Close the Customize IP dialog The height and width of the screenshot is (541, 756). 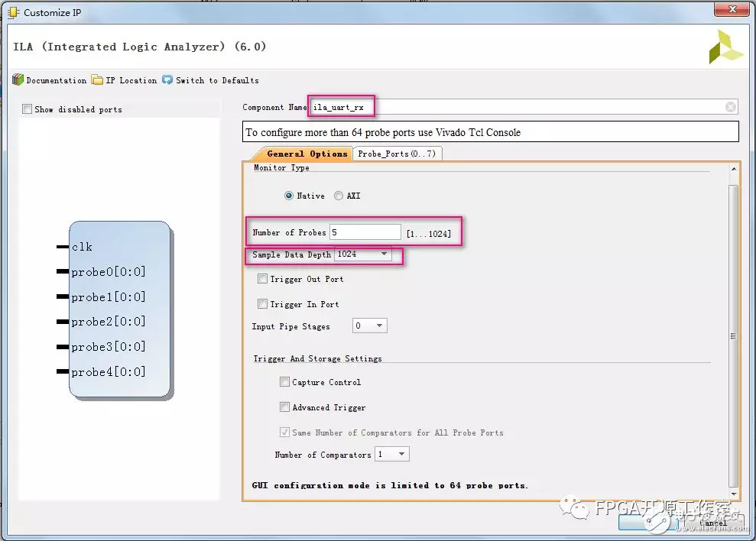[732, 9]
